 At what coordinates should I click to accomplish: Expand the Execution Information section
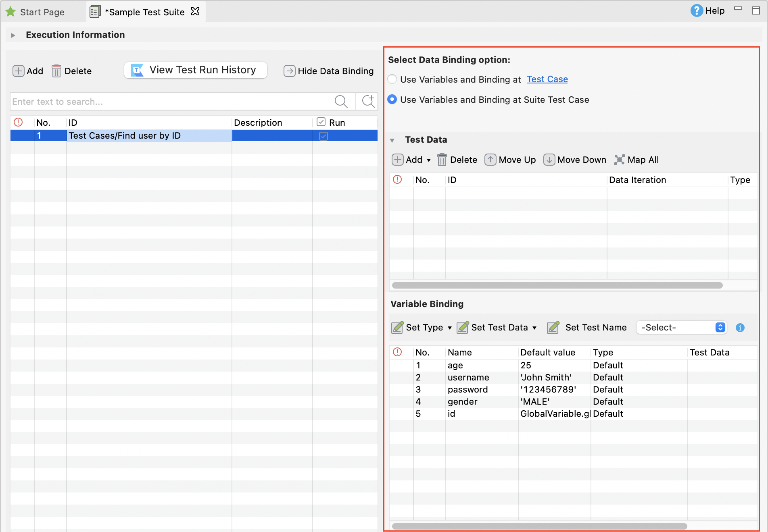click(x=13, y=35)
